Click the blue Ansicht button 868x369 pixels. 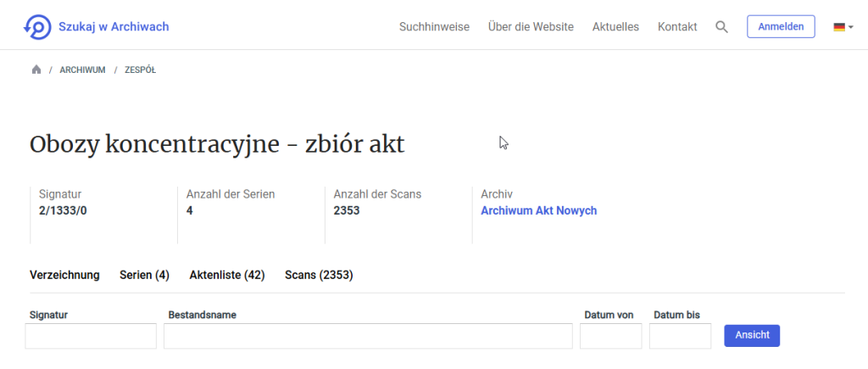[x=752, y=336]
